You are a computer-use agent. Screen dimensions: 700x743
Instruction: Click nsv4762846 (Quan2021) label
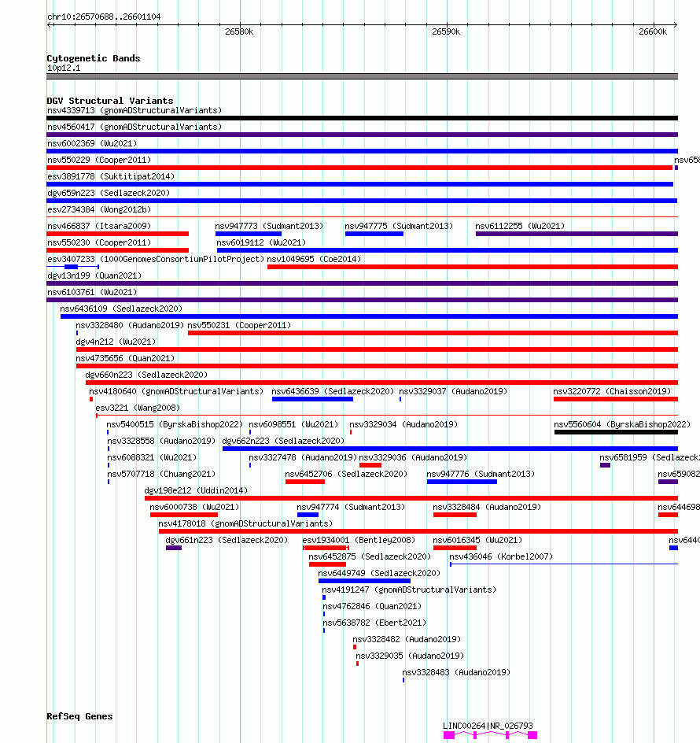[x=372, y=608]
